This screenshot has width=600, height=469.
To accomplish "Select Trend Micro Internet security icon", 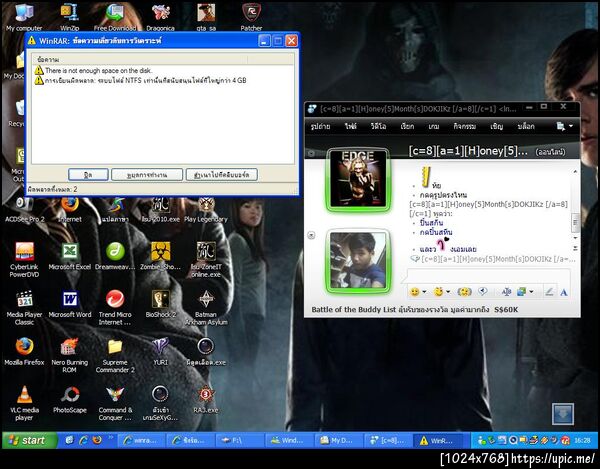I will pyautogui.click(x=115, y=307).
